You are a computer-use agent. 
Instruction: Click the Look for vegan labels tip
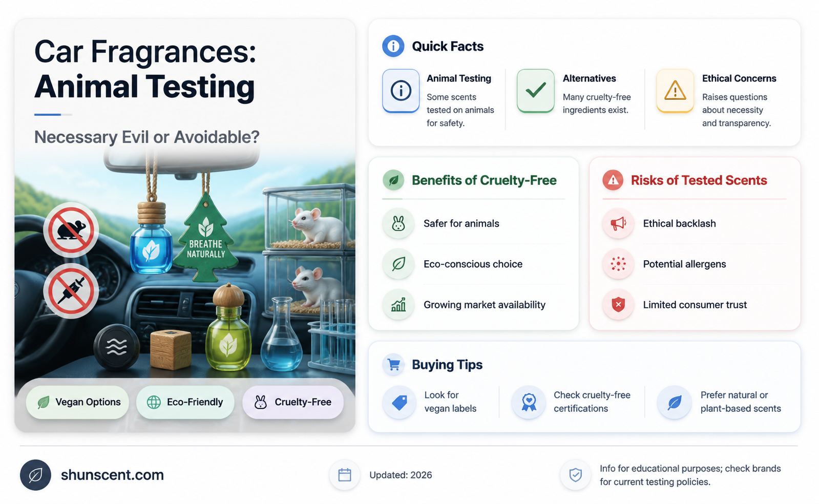tap(450, 402)
